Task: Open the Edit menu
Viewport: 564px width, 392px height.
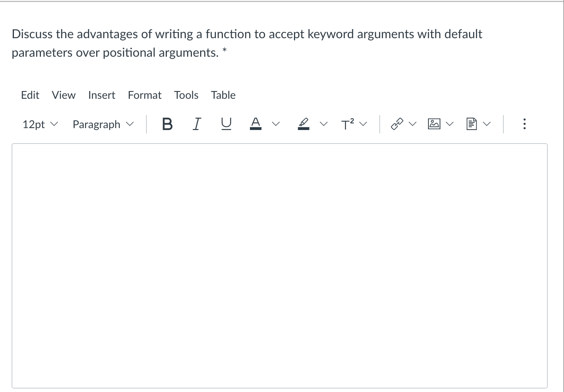Action: click(30, 95)
